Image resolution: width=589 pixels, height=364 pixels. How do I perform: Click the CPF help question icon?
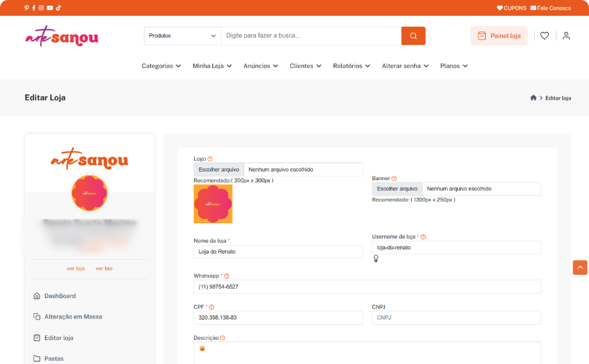coord(211,307)
